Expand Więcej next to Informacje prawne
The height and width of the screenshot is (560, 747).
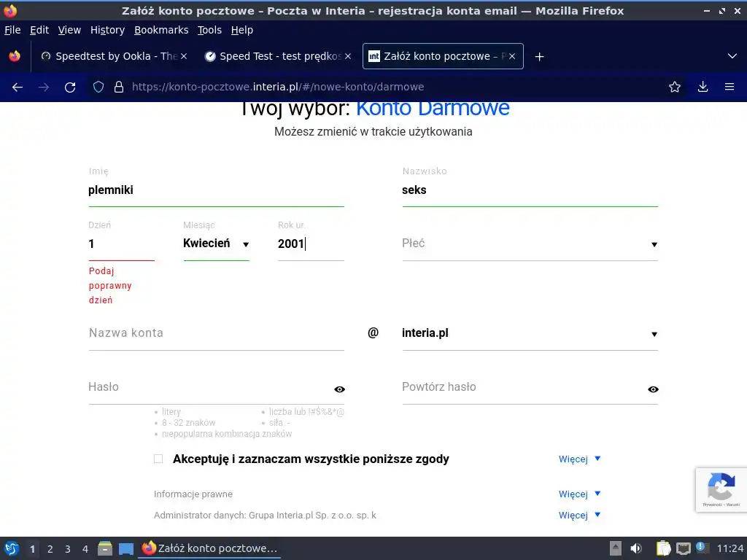[579, 494]
